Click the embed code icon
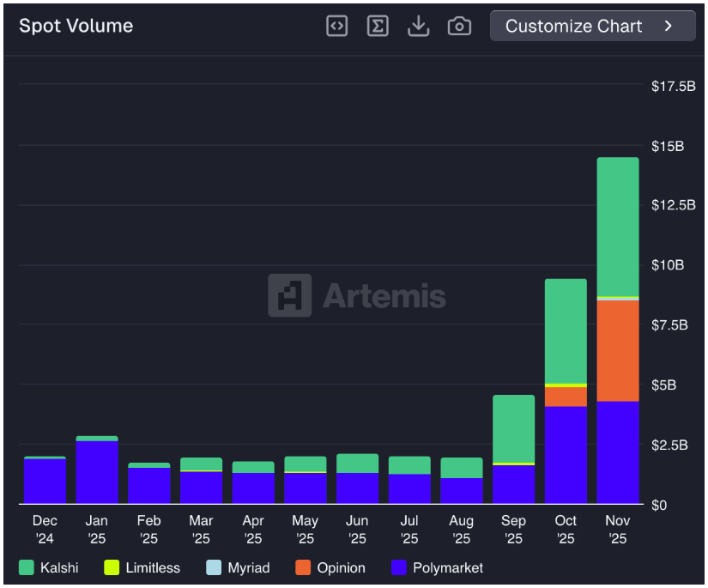 pos(337,26)
